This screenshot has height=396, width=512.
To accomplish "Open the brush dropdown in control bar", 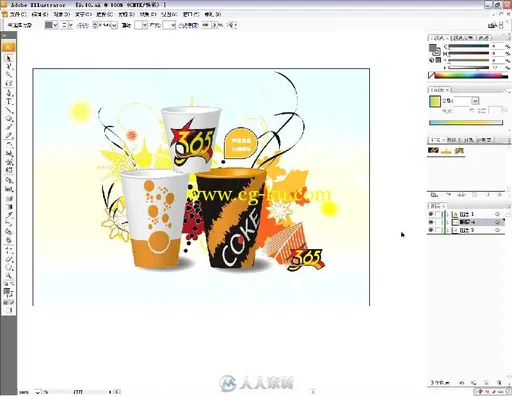I will click(145, 25).
